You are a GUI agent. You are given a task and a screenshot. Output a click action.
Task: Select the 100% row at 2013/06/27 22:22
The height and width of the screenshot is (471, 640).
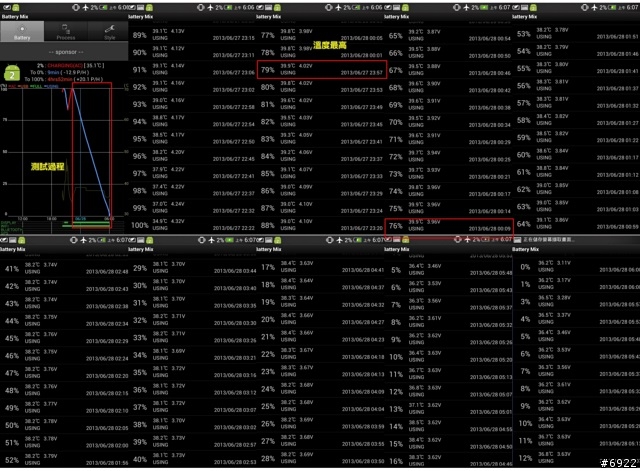192,225
